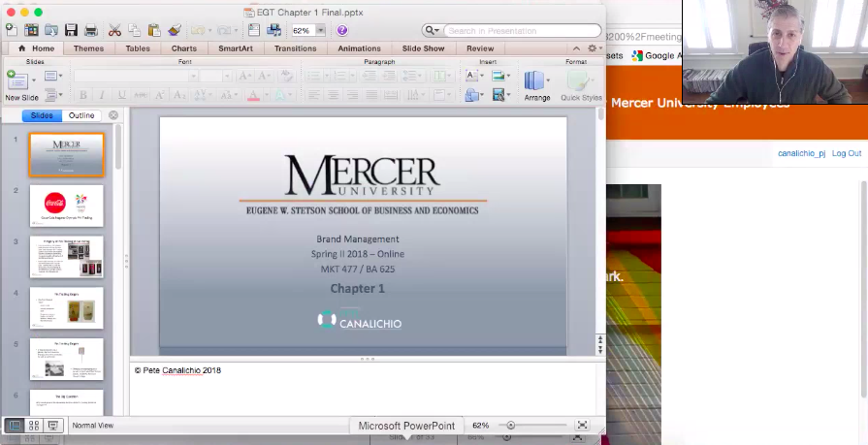Open the Themes tab
The width and height of the screenshot is (868, 445).
coord(88,48)
